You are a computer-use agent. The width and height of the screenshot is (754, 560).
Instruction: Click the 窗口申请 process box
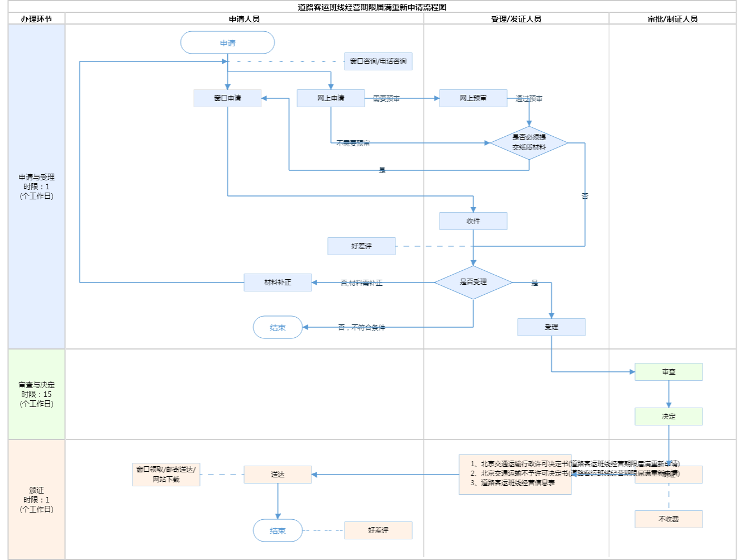[x=227, y=98]
